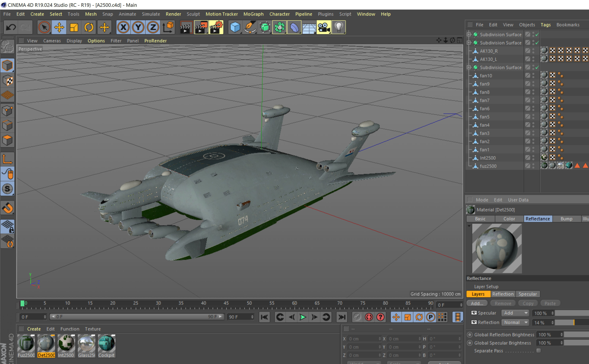The width and height of the screenshot is (589, 364).
Task: Click Make Editable icon in left sidebar
Action: click(7, 47)
